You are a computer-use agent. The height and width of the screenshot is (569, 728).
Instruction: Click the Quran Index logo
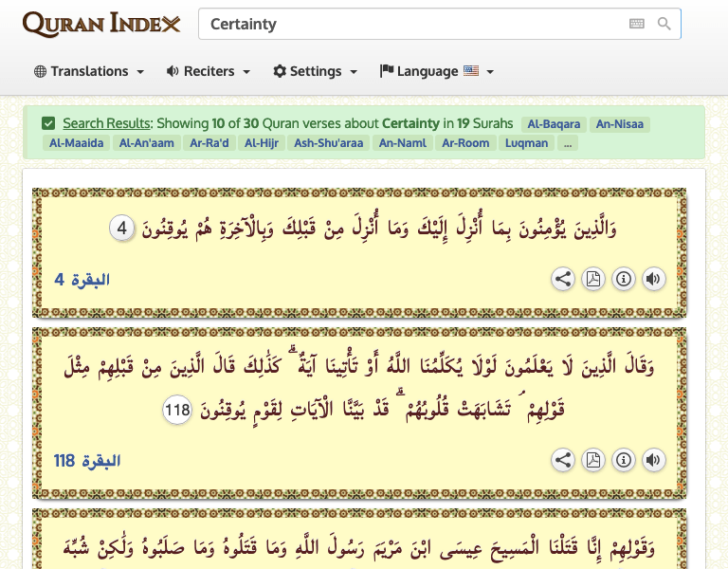click(x=100, y=24)
